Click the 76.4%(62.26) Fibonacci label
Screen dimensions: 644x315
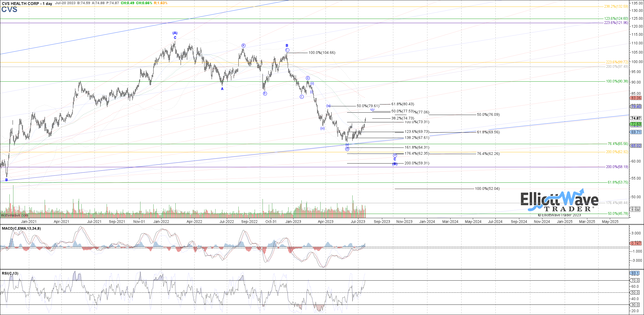click(489, 154)
